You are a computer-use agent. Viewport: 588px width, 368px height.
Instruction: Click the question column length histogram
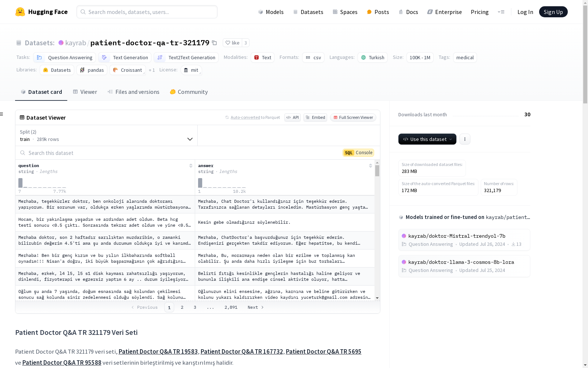tap(42, 183)
